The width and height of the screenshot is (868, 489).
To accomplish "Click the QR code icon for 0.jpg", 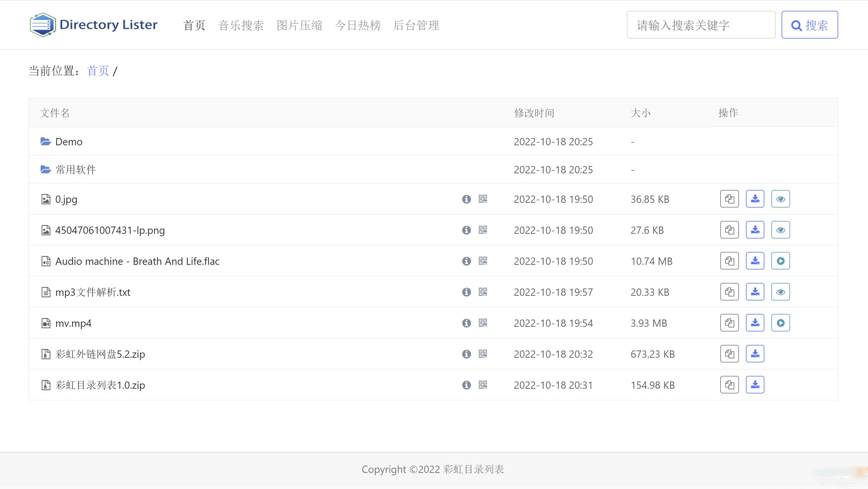I will click(x=483, y=199).
